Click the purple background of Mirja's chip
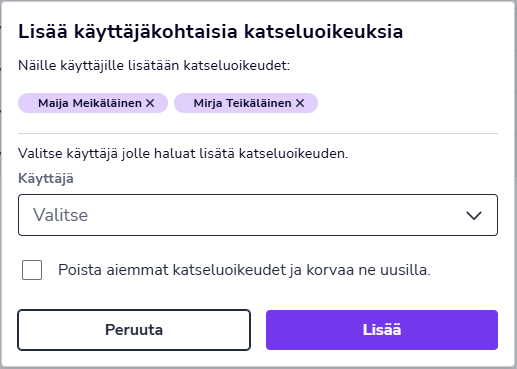Screen dimensions: 517x369 [x=184, y=103]
